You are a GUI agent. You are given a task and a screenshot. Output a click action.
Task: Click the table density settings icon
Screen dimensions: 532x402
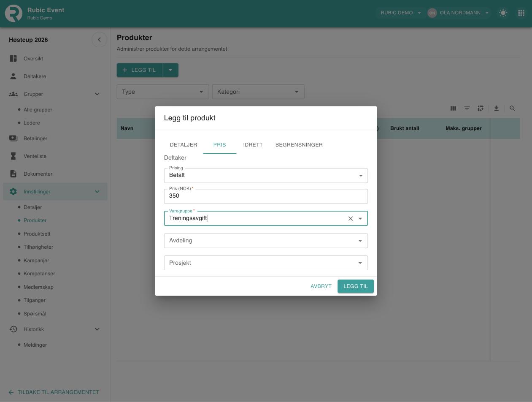tap(481, 109)
